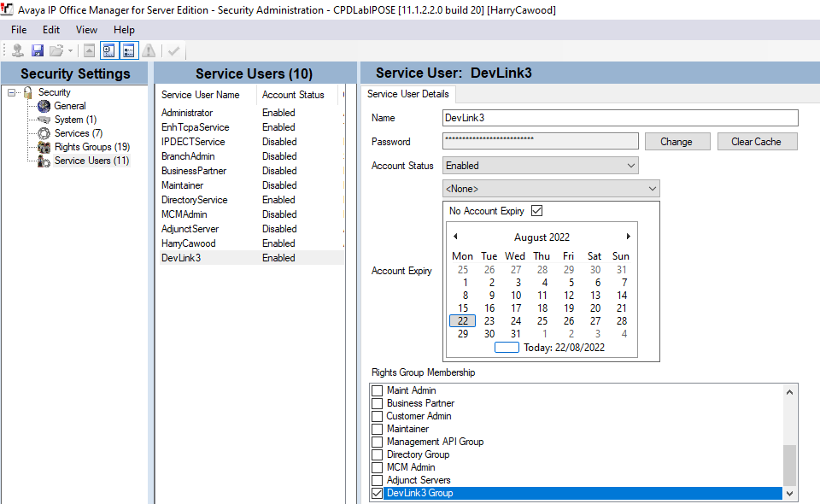Viewport: 820px width, 504px height.
Task: Click the padlock icon beside Security
Action: point(28,92)
